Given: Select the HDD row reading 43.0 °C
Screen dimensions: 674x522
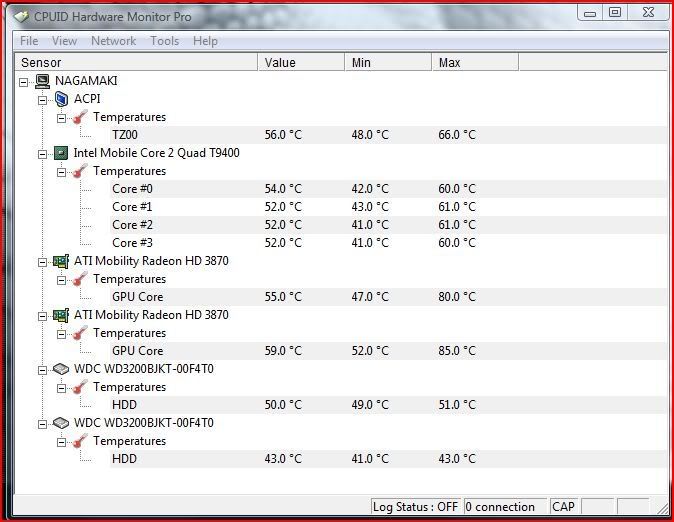Looking at the screenshot, I should (x=388, y=459).
